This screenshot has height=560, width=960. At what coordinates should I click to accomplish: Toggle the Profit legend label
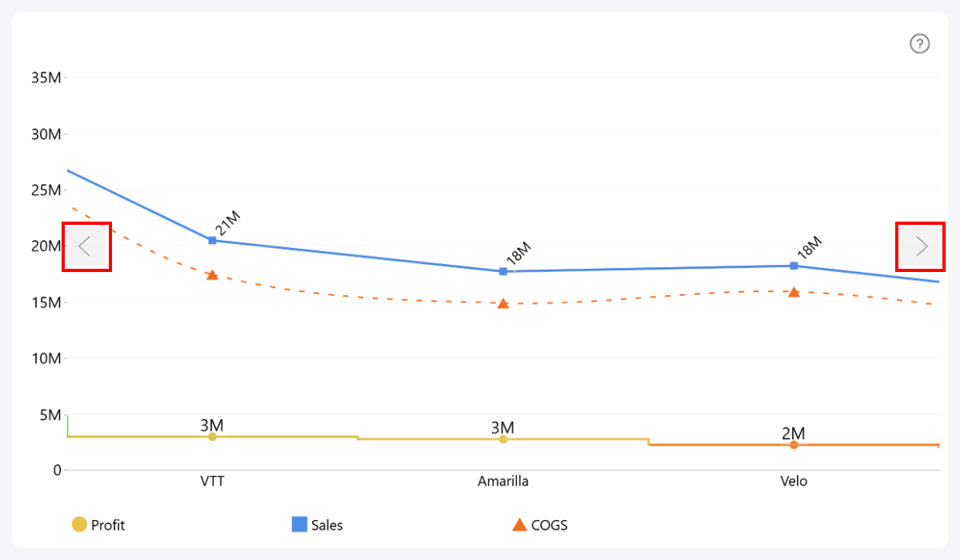(108, 526)
